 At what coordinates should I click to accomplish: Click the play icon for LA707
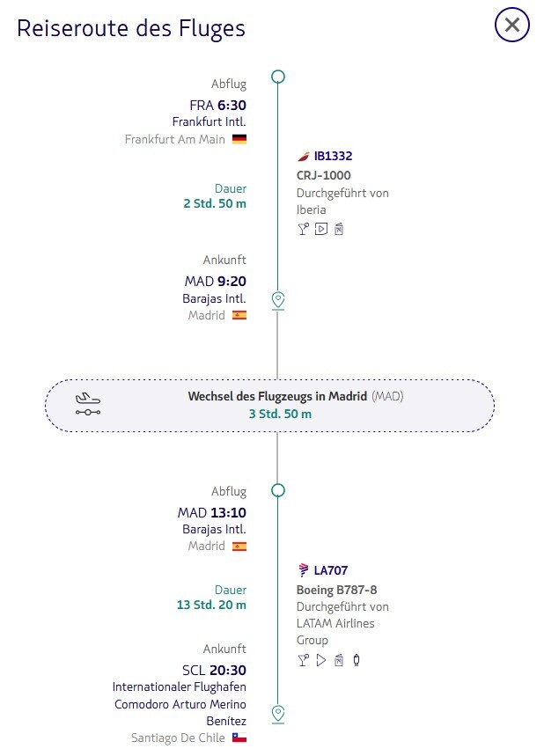pyautogui.click(x=321, y=660)
